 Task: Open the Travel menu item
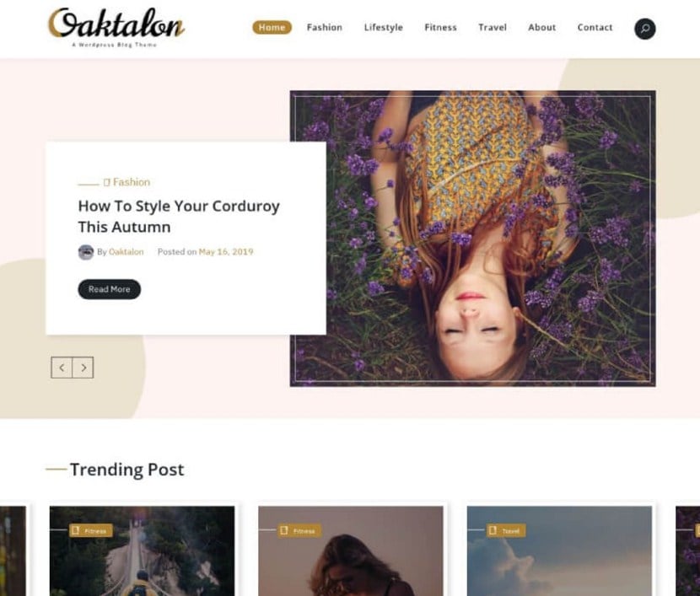point(493,27)
